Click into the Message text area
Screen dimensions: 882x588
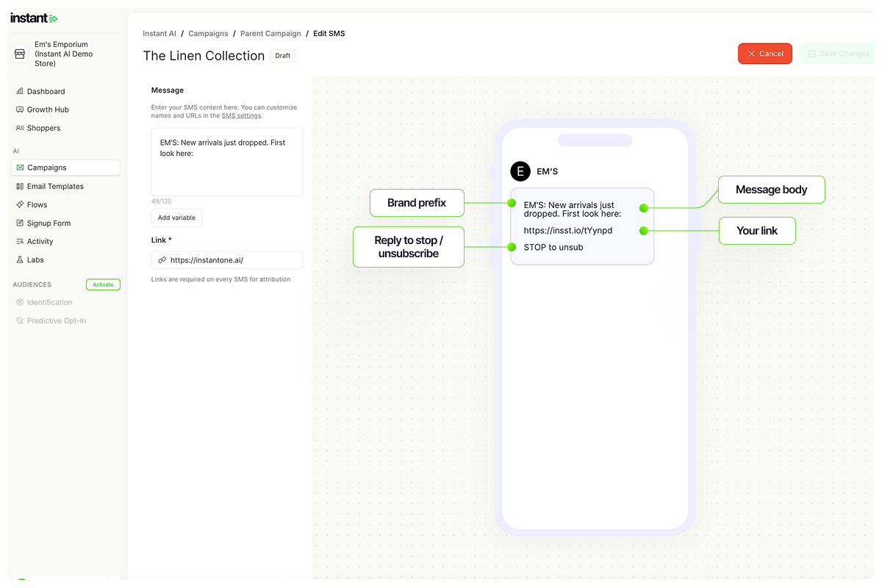227,162
